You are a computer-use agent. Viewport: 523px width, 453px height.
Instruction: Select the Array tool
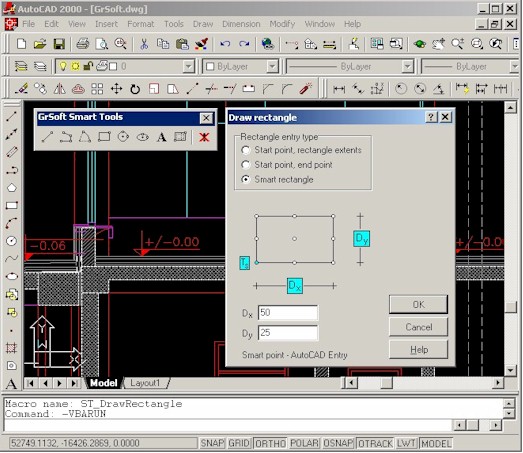[x=97, y=89]
